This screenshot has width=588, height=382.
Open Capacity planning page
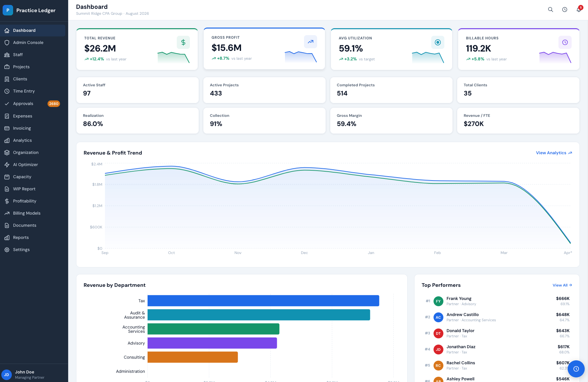pyautogui.click(x=33, y=177)
